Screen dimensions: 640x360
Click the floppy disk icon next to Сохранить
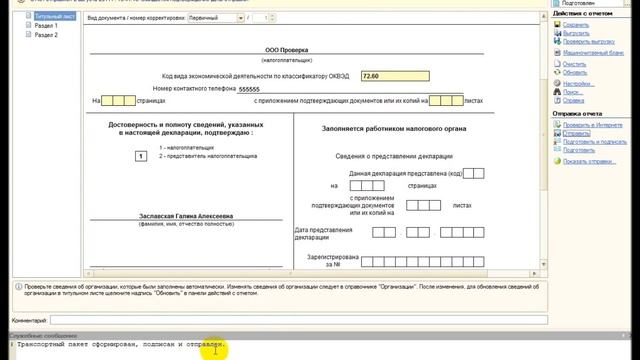(557, 25)
